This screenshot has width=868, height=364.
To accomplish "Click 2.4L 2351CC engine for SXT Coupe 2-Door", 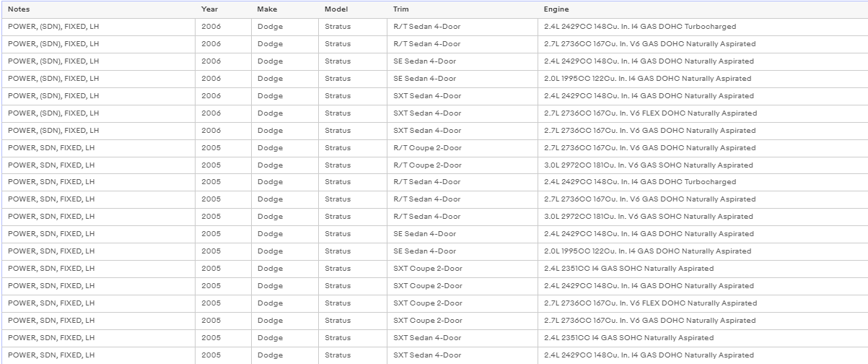I will tap(702, 269).
